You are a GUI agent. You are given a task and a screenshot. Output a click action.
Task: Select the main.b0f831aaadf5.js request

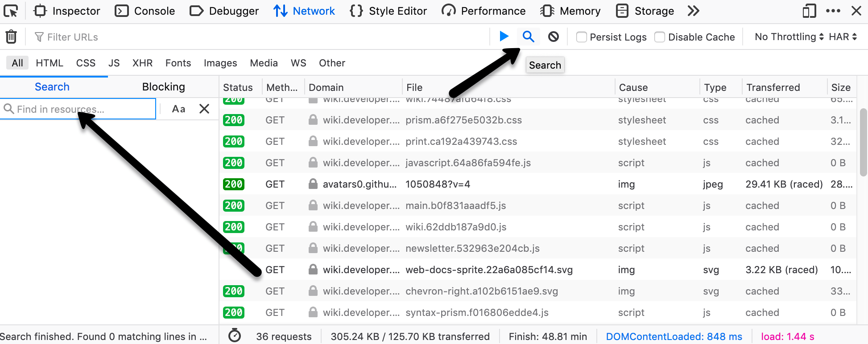click(x=537, y=205)
